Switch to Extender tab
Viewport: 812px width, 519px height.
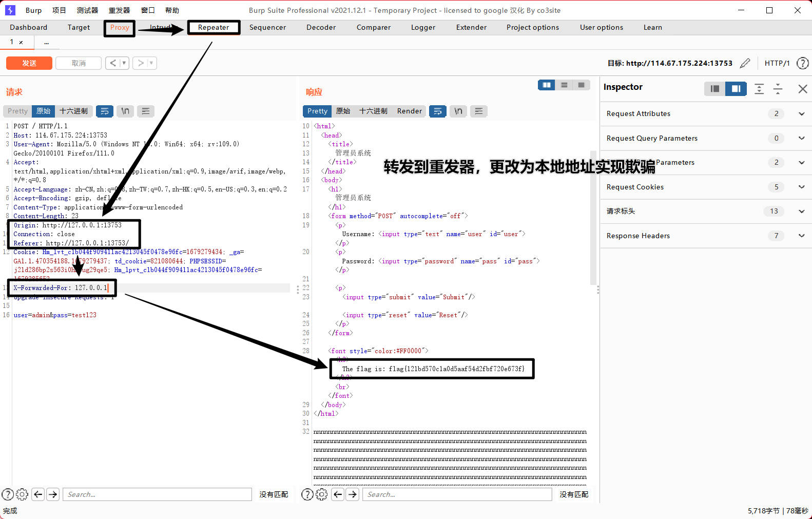tap(471, 27)
